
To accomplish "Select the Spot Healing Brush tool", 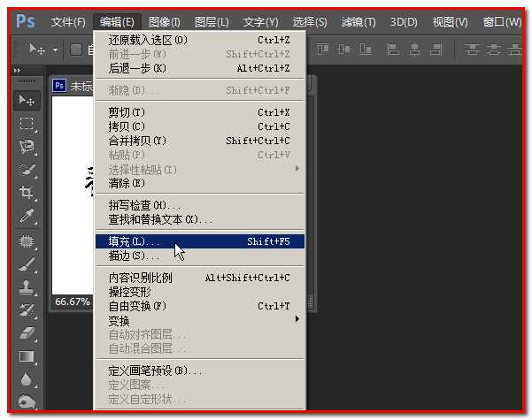I will tap(27, 241).
